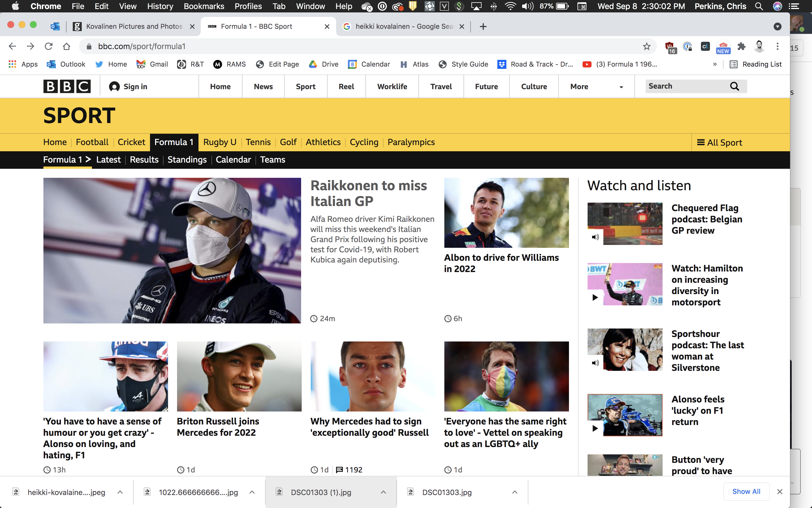812x508 pixels.
Task: Open a new tab with plus button
Action: coord(483,27)
